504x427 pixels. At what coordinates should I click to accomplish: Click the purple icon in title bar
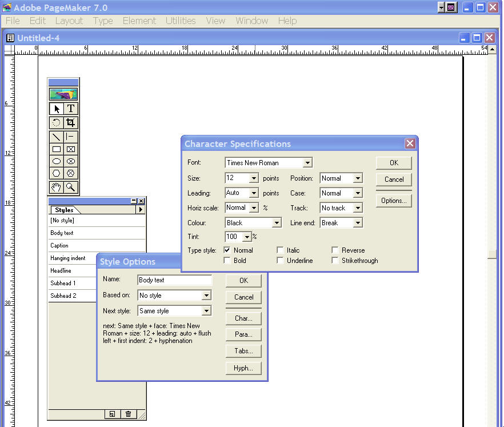(451, 7)
